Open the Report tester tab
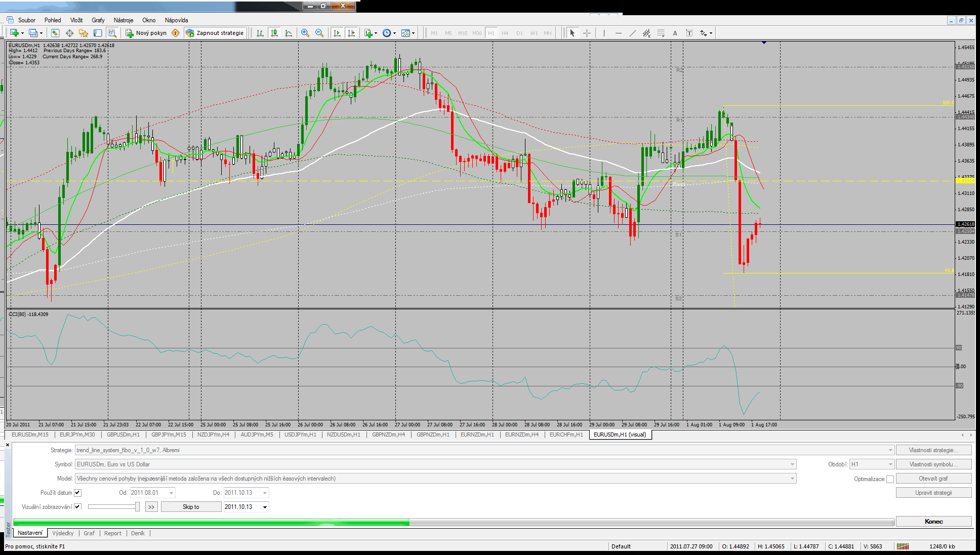Viewport: 980px width, 555px height. (113, 533)
